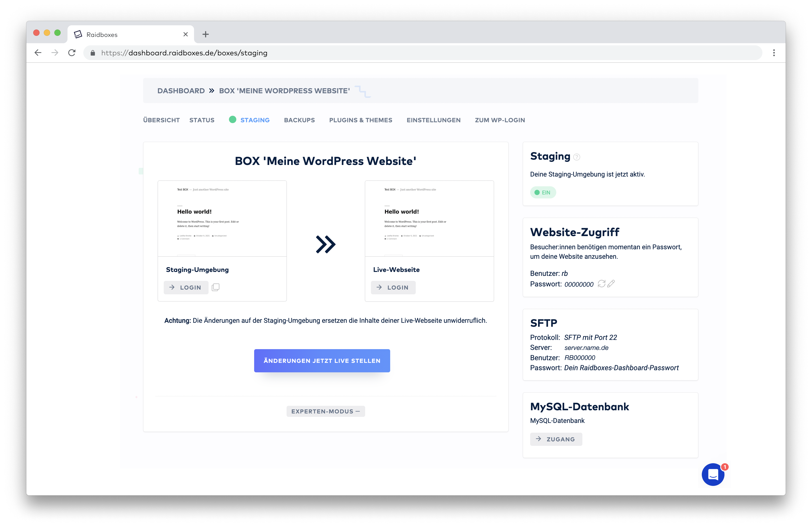Click the browser address bar URL
Viewport: 812px width, 527px height.
pyautogui.click(x=184, y=53)
